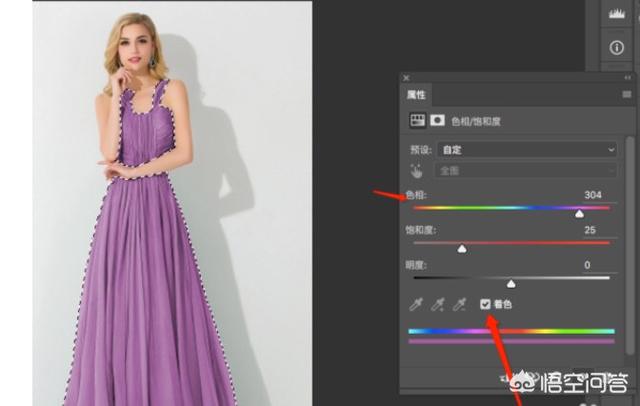640x406 pixels.
Task: Click the 色相 hue slider handle
Action: pos(579,213)
